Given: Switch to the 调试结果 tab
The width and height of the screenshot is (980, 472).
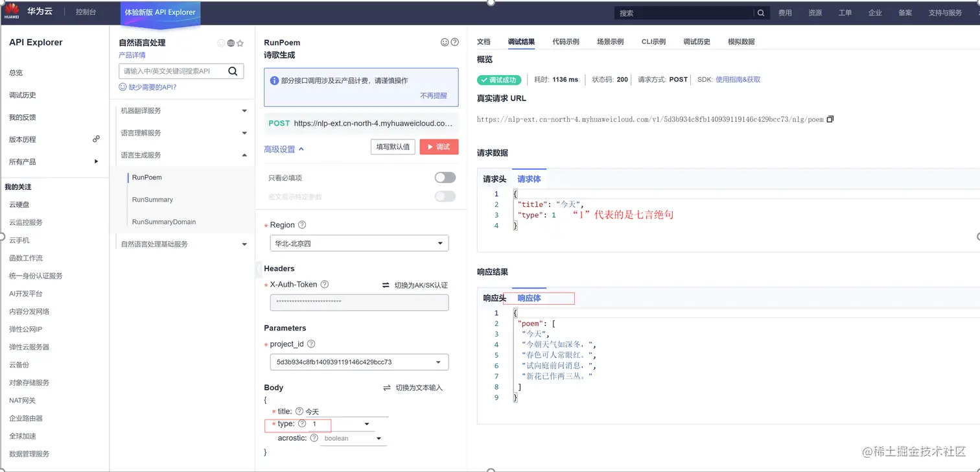Looking at the screenshot, I should pyautogui.click(x=521, y=41).
